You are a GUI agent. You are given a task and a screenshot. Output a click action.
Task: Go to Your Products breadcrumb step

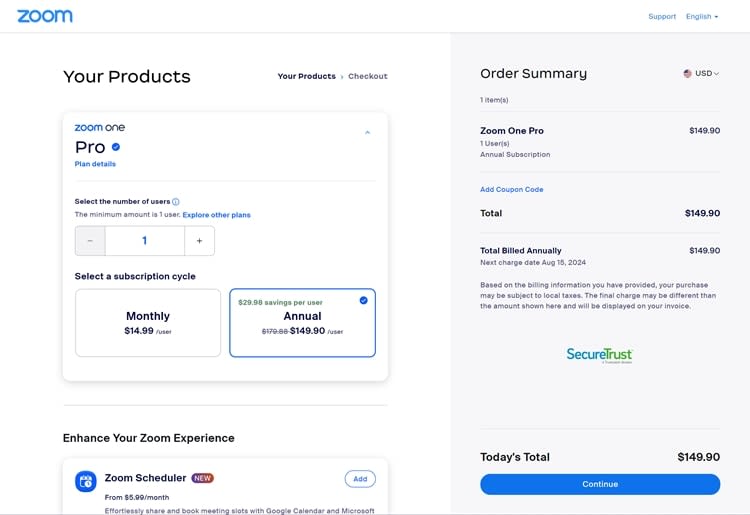tap(307, 77)
